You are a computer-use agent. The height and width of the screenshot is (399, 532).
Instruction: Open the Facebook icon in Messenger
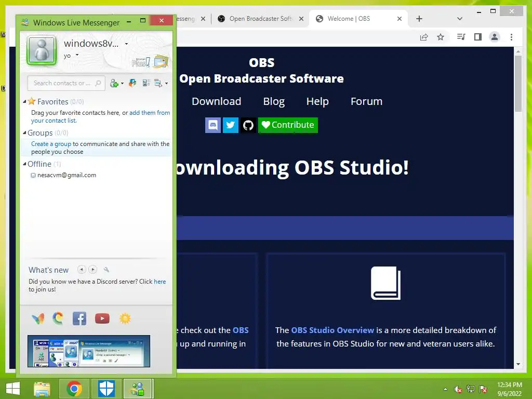pyautogui.click(x=79, y=318)
